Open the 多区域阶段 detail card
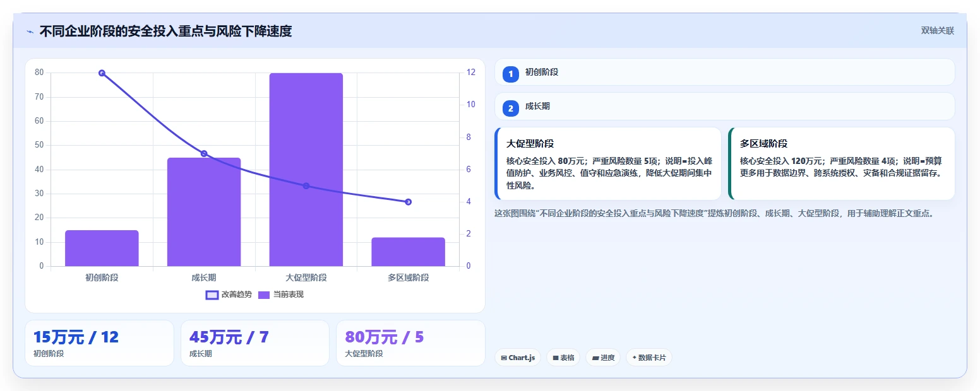 point(841,163)
